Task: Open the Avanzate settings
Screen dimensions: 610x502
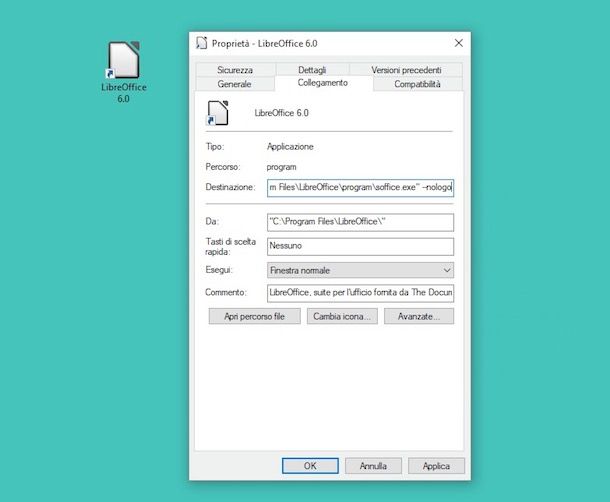Action: (x=419, y=316)
